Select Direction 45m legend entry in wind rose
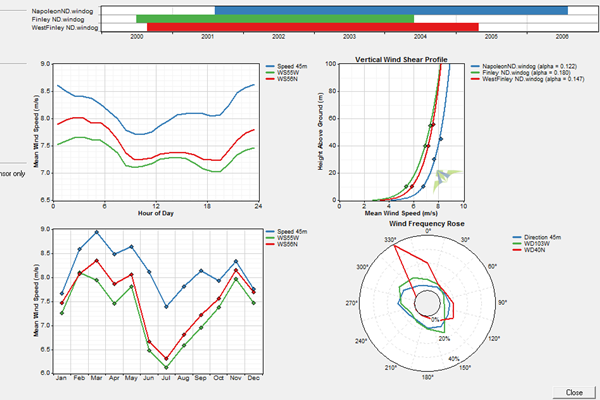 (x=525, y=237)
